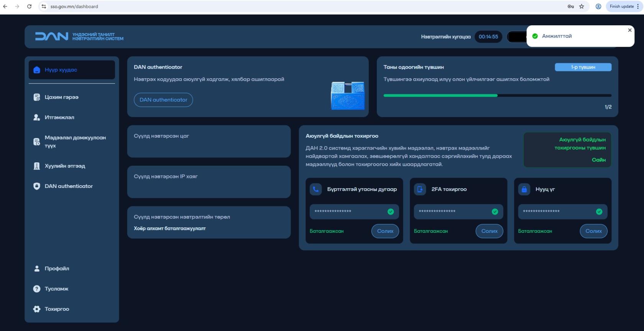Close the Амжилттай notification
Image resolution: width=644 pixels, height=331 pixels.
click(x=630, y=30)
